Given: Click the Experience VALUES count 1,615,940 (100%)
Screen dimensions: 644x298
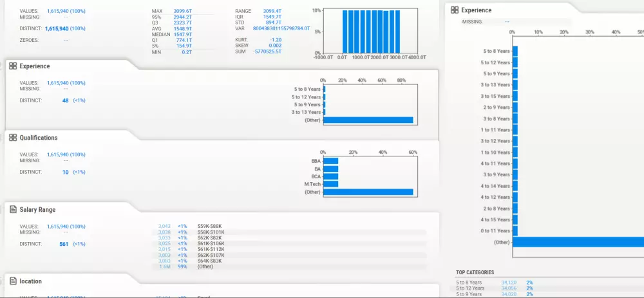Looking at the screenshot, I should [x=66, y=83].
